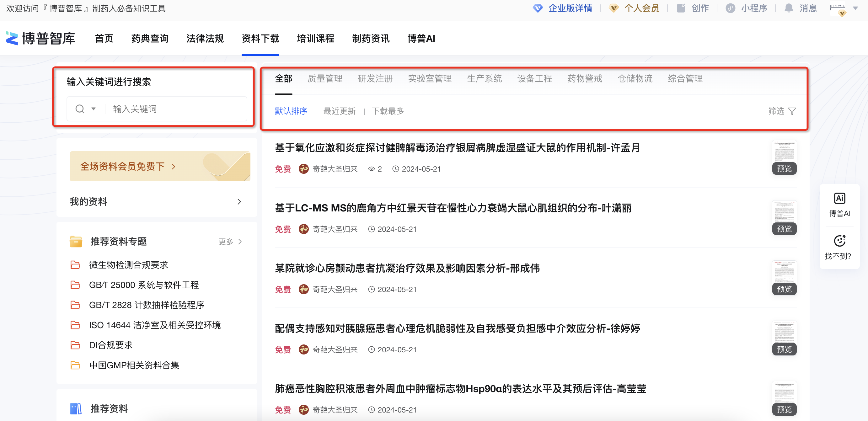The image size is (868, 421).
Task: Click the view count eye icon
Action: coord(371,169)
